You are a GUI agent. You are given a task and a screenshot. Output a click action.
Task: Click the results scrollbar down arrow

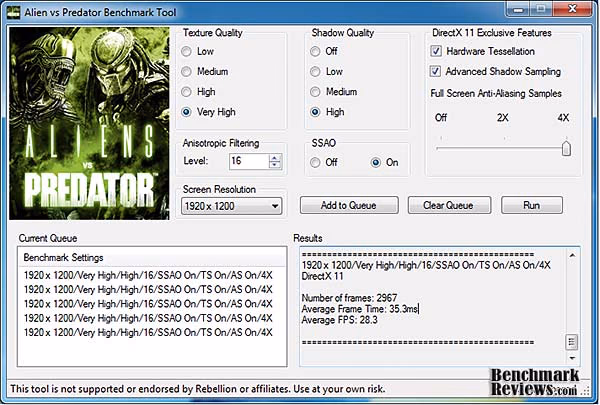(572, 358)
